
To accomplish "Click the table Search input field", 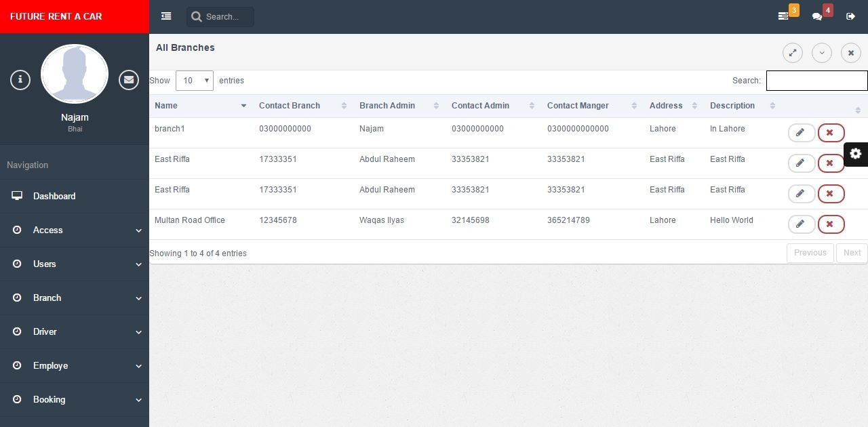I will pyautogui.click(x=816, y=81).
